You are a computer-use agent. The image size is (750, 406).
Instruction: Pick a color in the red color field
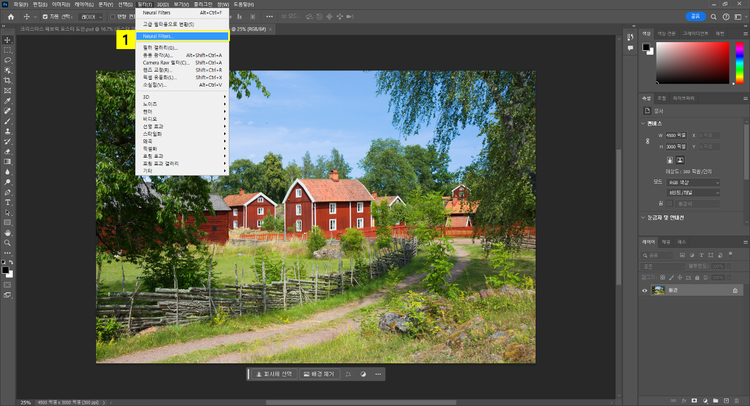pos(693,63)
